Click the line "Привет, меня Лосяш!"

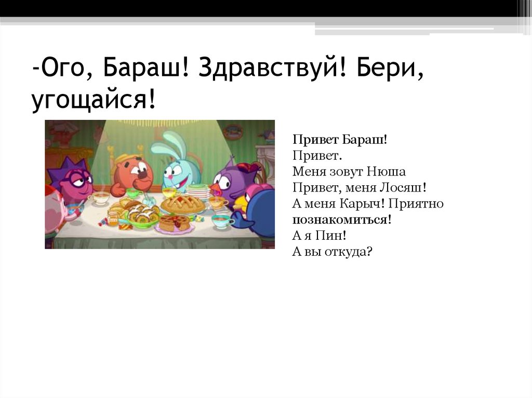(x=360, y=187)
